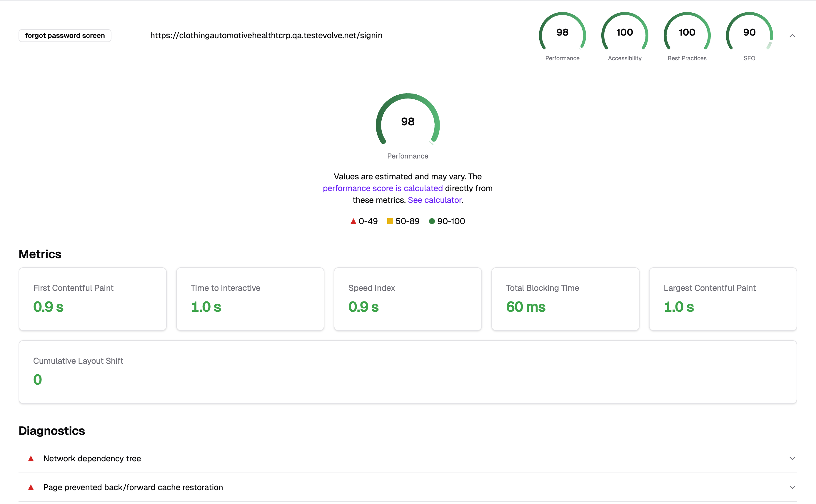Image resolution: width=816 pixels, height=504 pixels.
Task: Click red triangle beside Network dependency tree
Action: pos(31,458)
